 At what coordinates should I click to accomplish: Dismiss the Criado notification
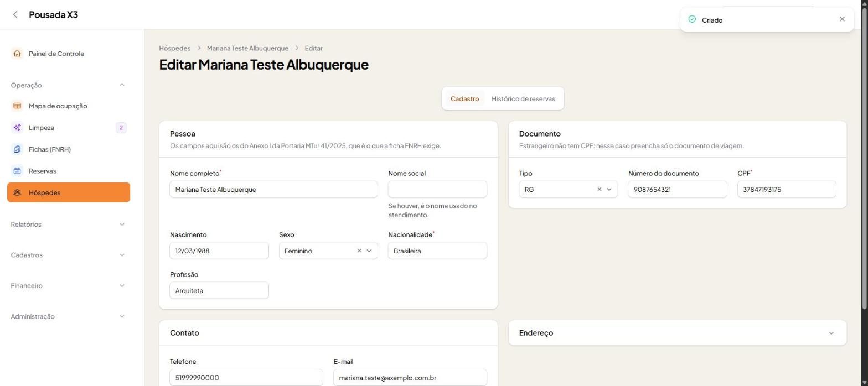(842, 19)
